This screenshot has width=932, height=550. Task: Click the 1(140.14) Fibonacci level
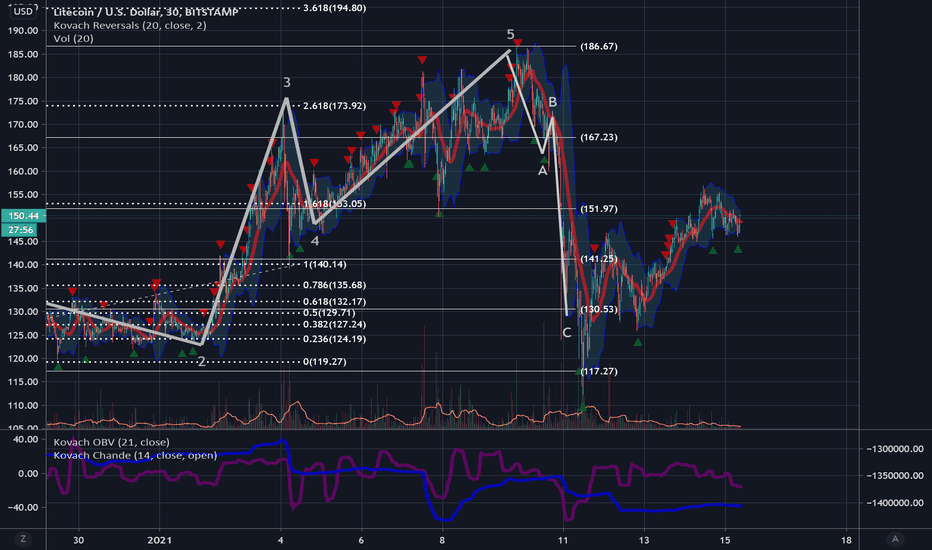click(325, 265)
